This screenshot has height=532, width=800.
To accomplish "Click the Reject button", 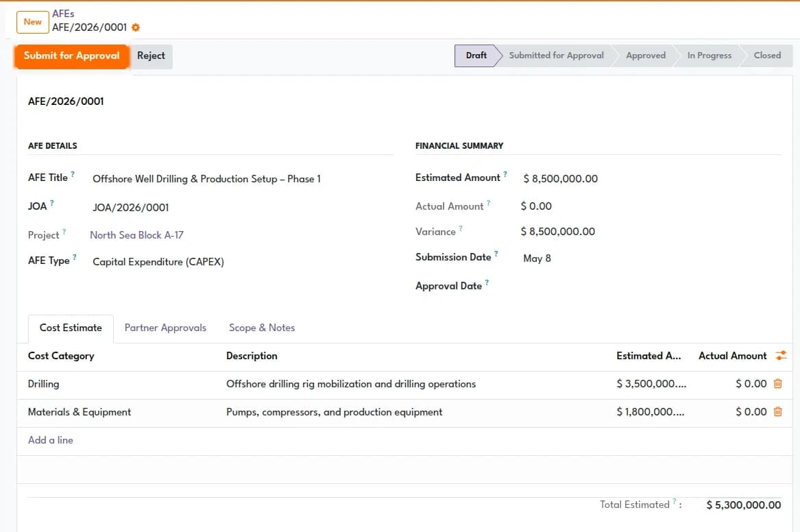I will pyautogui.click(x=151, y=56).
